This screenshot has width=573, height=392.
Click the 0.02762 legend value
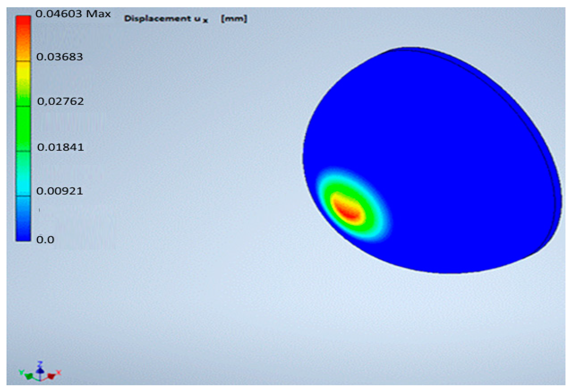tap(60, 101)
